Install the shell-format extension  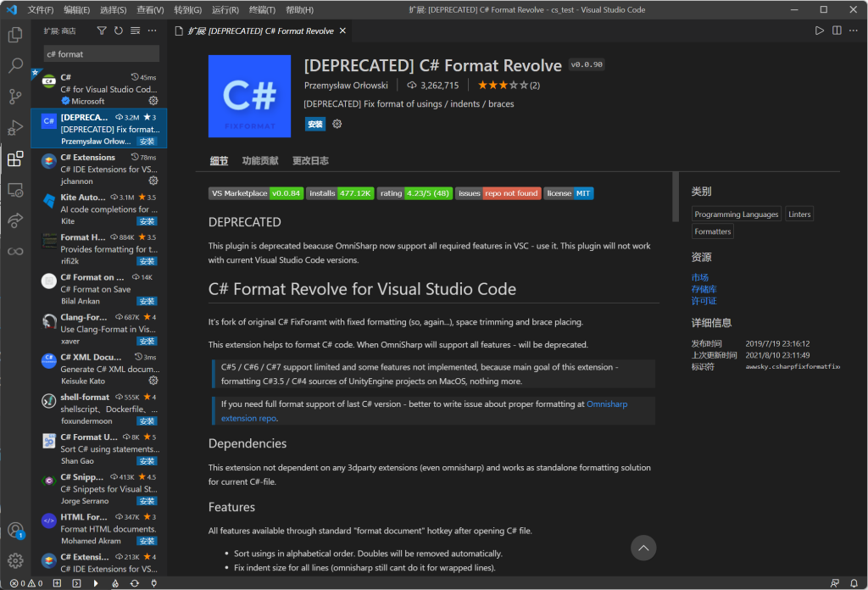point(147,421)
